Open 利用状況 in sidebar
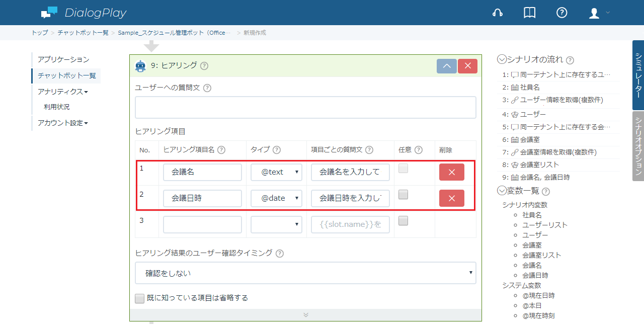This screenshot has width=644, height=327. 57,107
